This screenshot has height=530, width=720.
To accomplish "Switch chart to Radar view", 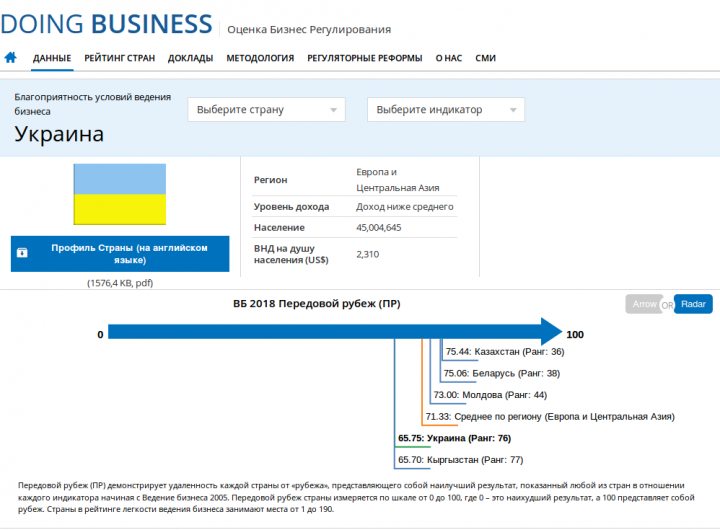I will 693,304.
